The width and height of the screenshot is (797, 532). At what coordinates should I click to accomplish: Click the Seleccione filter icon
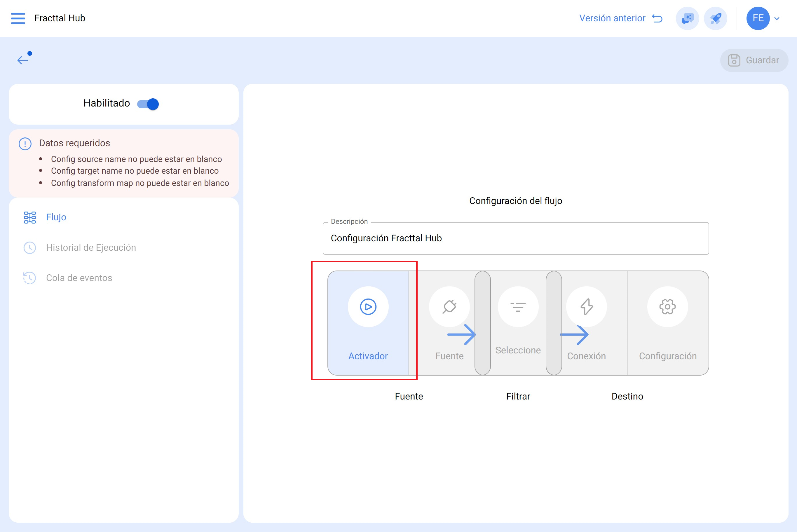[518, 307]
